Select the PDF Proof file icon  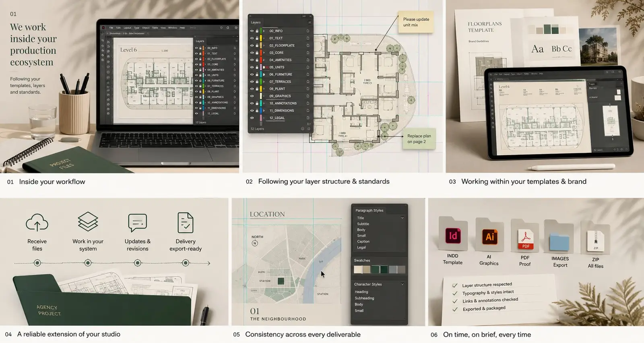point(525,236)
